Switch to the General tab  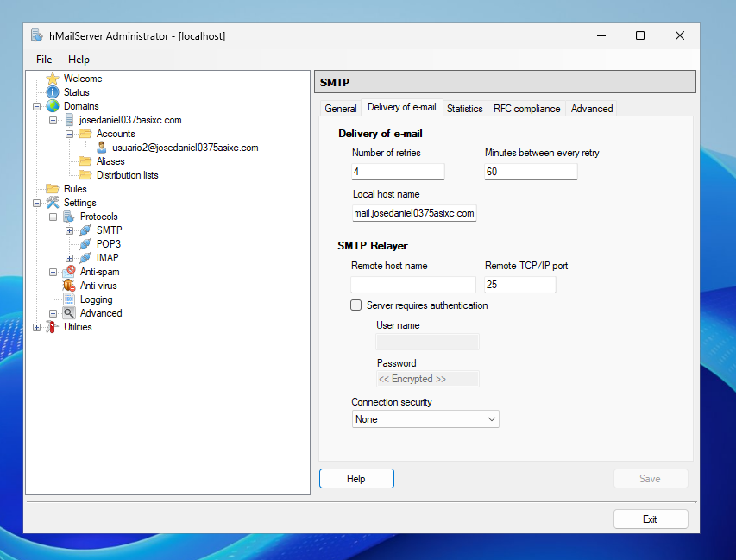(x=341, y=109)
